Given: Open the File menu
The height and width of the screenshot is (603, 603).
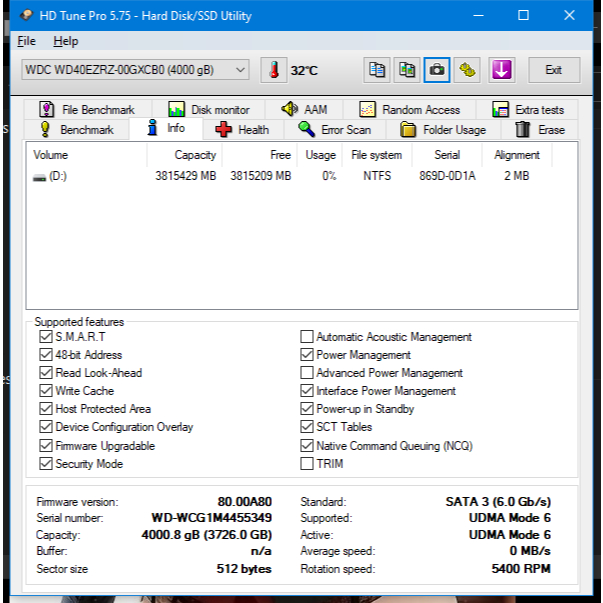Looking at the screenshot, I should [x=26, y=41].
